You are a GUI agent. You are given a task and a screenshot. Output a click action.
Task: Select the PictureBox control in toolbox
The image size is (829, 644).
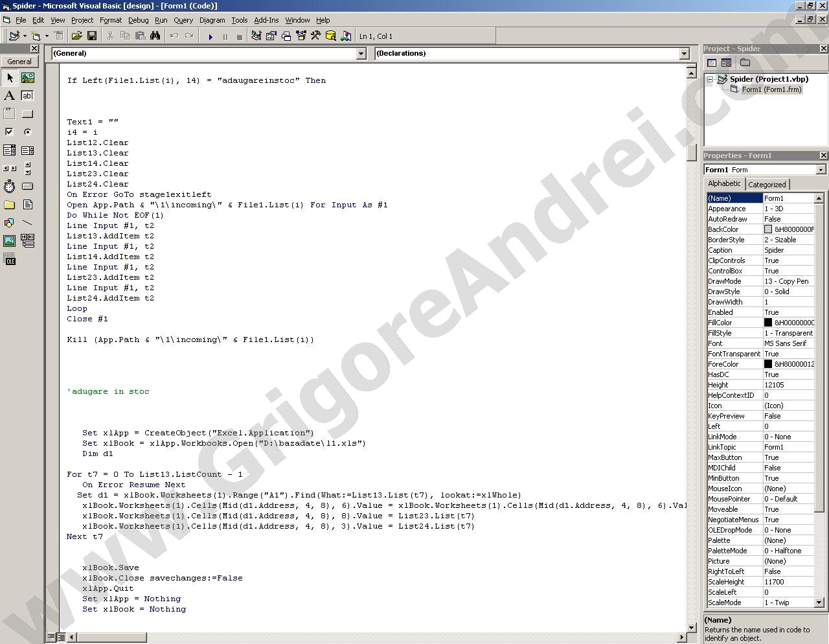click(x=27, y=78)
